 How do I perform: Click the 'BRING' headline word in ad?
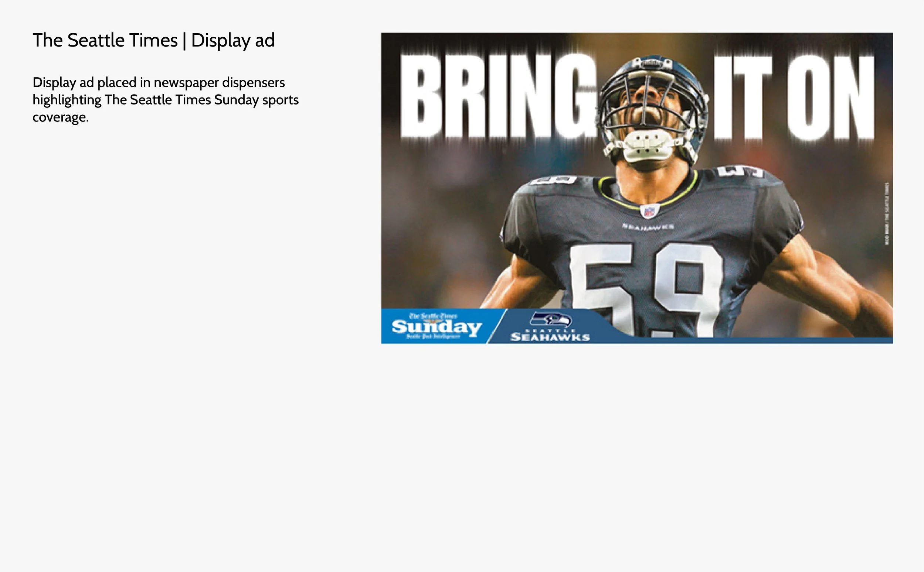500,96
